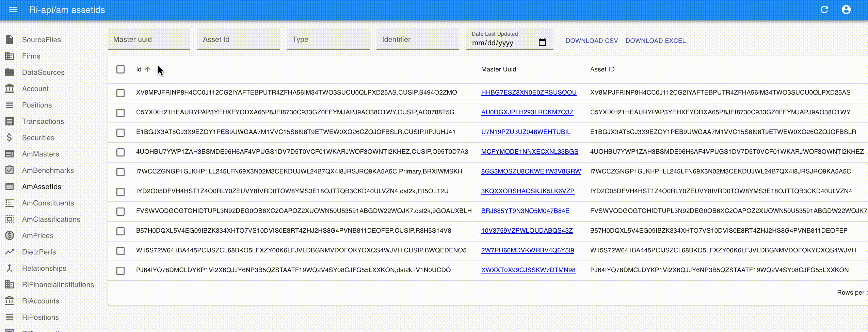The height and width of the screenshot is (332, 868).
Task: Open AmPrices in sidebar
Action: (x=38, y=236)
